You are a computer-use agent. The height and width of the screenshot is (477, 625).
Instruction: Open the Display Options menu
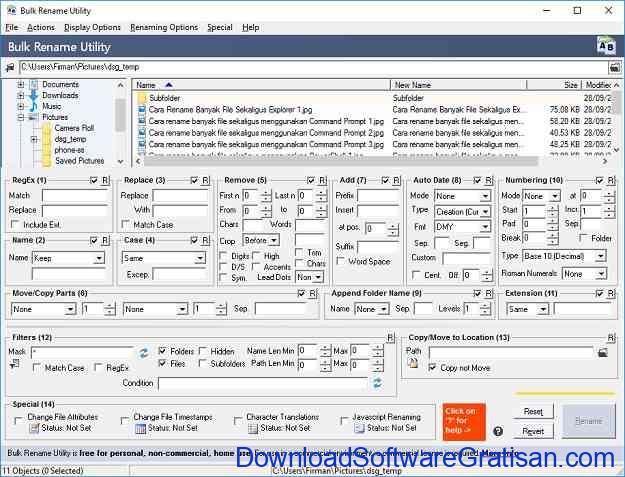92,27
